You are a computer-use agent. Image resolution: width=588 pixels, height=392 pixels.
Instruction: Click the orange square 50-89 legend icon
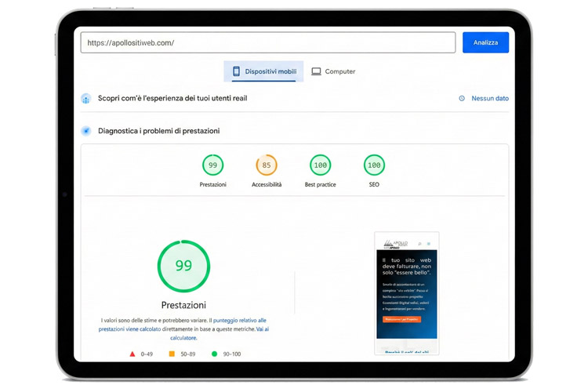point(172,354)
